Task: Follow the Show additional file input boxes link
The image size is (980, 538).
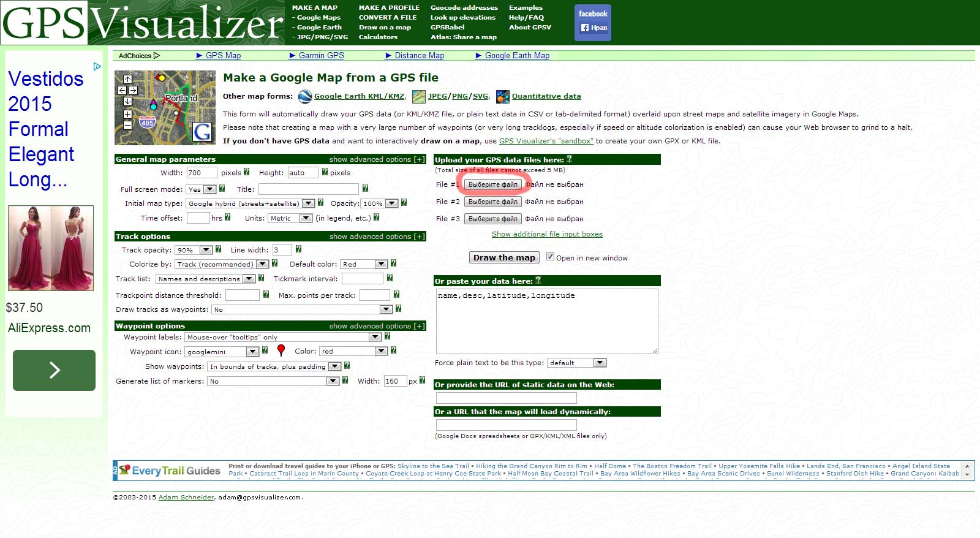Action: (x=547, y=234)
